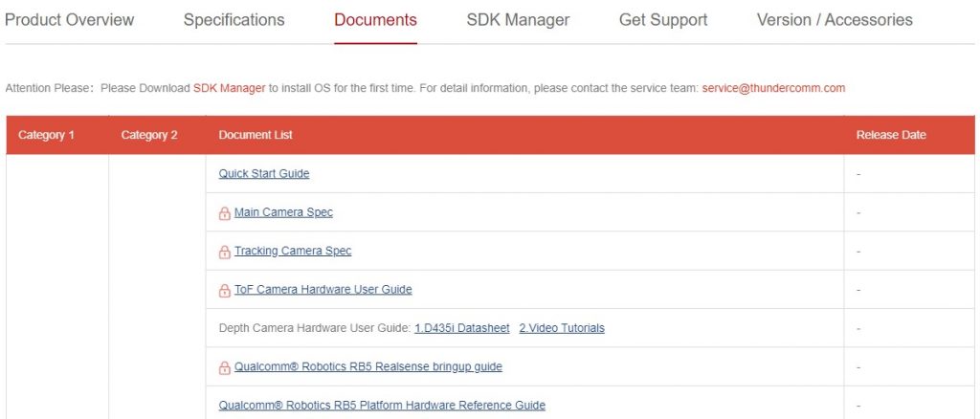
Task: Open the Tracking Camera Spec document
Action: tap(293, 251)
